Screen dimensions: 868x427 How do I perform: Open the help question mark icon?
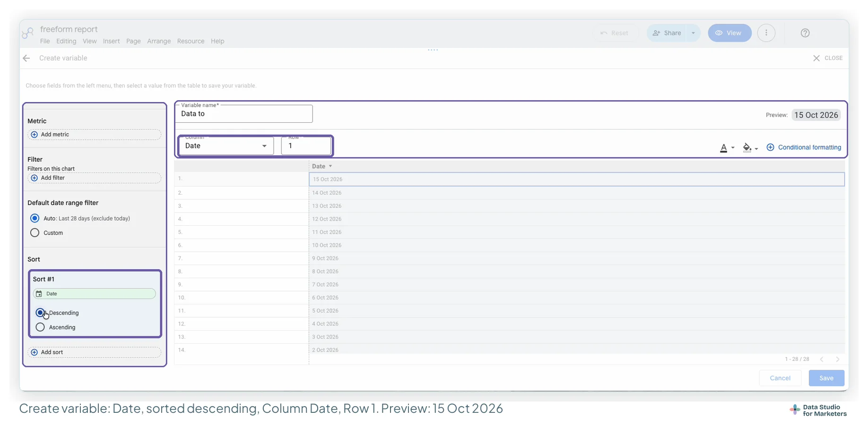pos(805,33)
